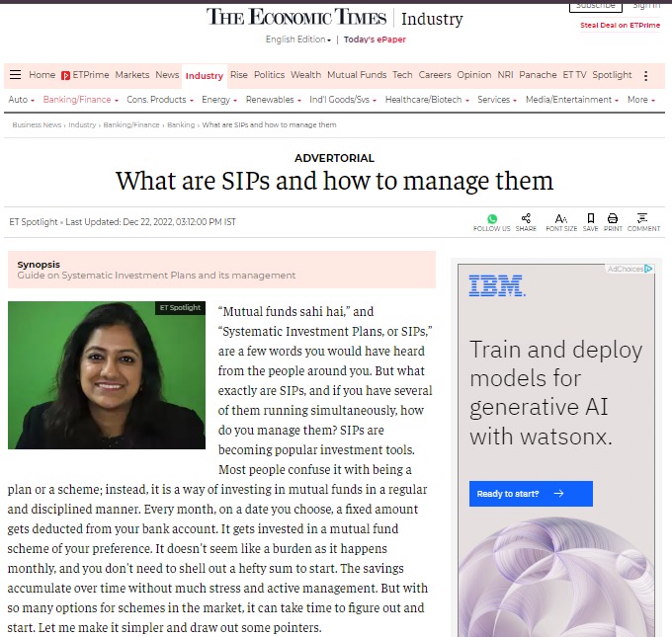Select the Markets menu item
672x637 pixels.
coord(131,75)
